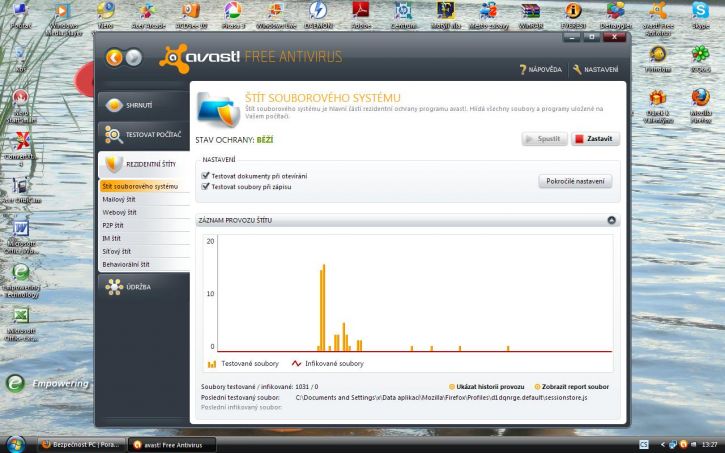Open the gift box desktop icon
Image resolution: width=725 pixels, height=453 pixels.
(658, 106)
